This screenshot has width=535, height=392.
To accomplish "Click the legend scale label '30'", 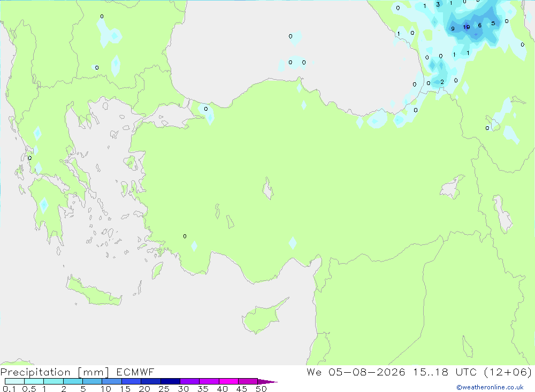I will pyautogui.click(x=183, y=389).
